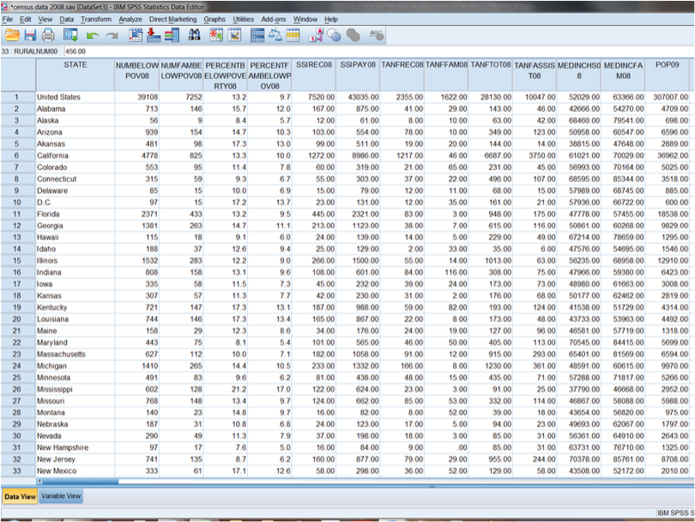The image size is (695, 522).
Task: Click the 85761.00 cell in the New Jersey row
Action: pos(623,459)
